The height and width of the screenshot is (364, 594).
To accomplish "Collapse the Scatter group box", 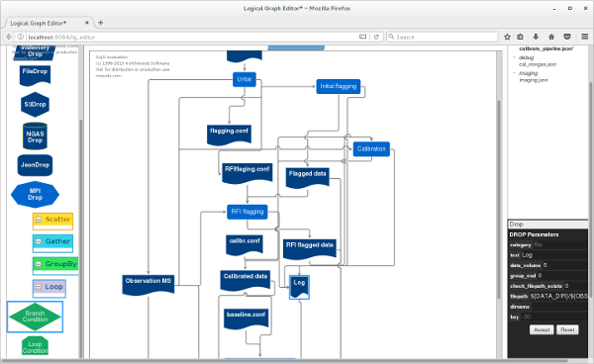I will (x=39, y=220).
